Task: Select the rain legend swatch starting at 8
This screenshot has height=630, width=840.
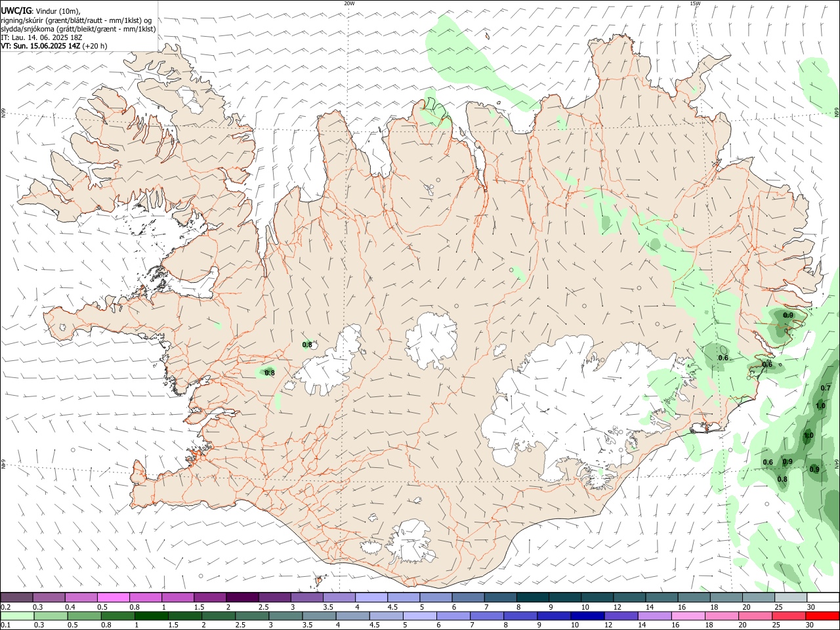Action: click(x=519, y=616)
